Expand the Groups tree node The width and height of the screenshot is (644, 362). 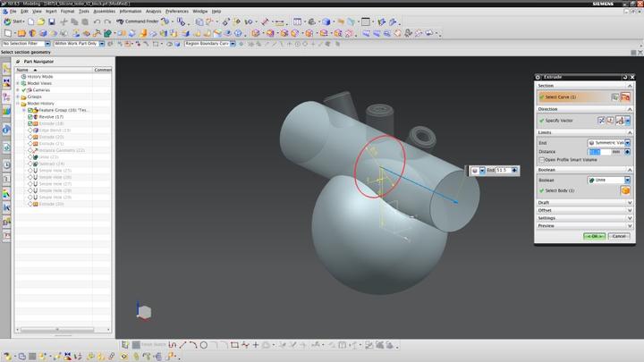click(x=18, y=97)
